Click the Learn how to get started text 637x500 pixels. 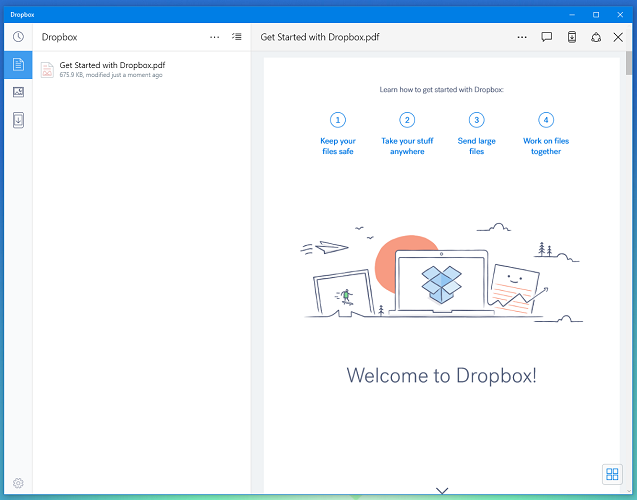(442, 90)
